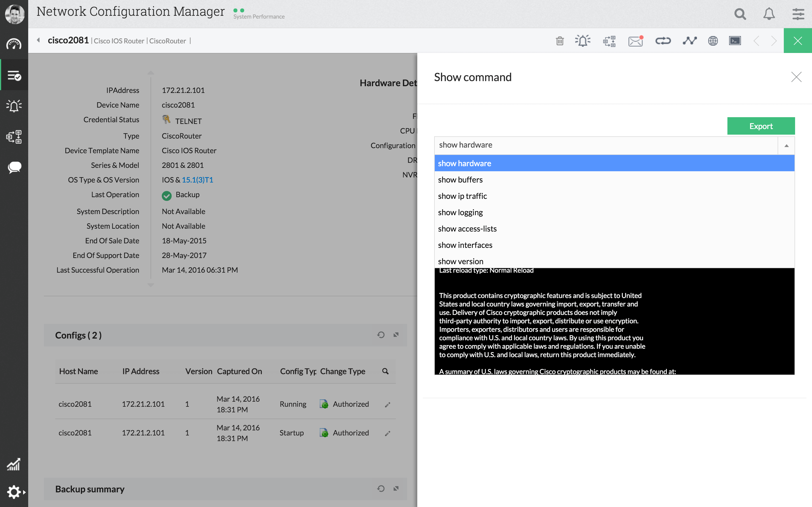The height and width of the screenshot is (507, 812).
Task: Click the globe browser icon in toolbar
Action: tap(713, 41)
